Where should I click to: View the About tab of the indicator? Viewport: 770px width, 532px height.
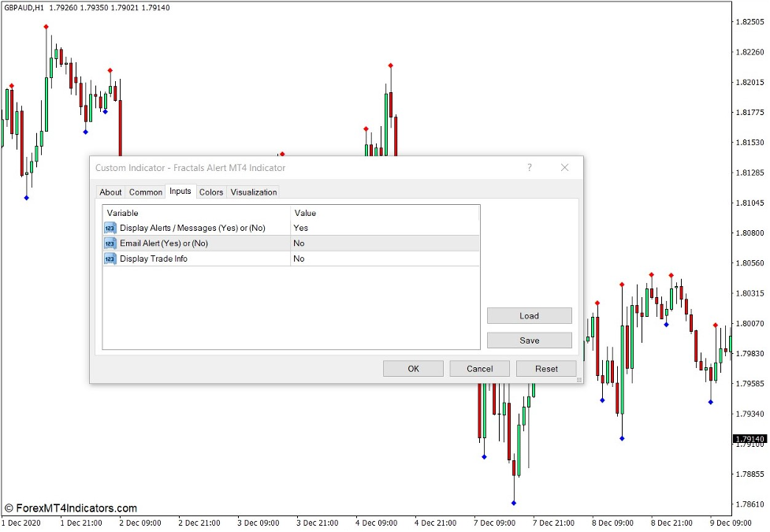point(110,192)
